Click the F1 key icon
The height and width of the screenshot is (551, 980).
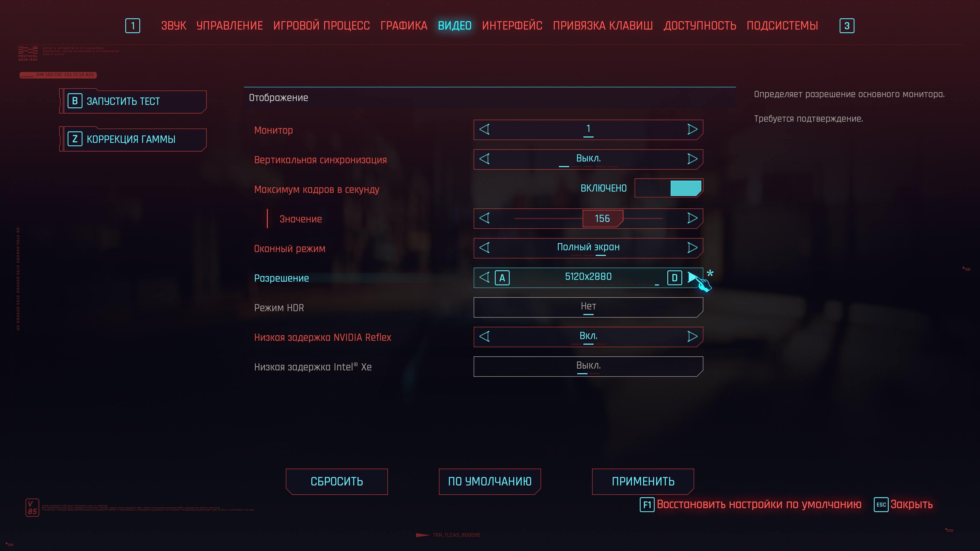(x=647, y=505)
